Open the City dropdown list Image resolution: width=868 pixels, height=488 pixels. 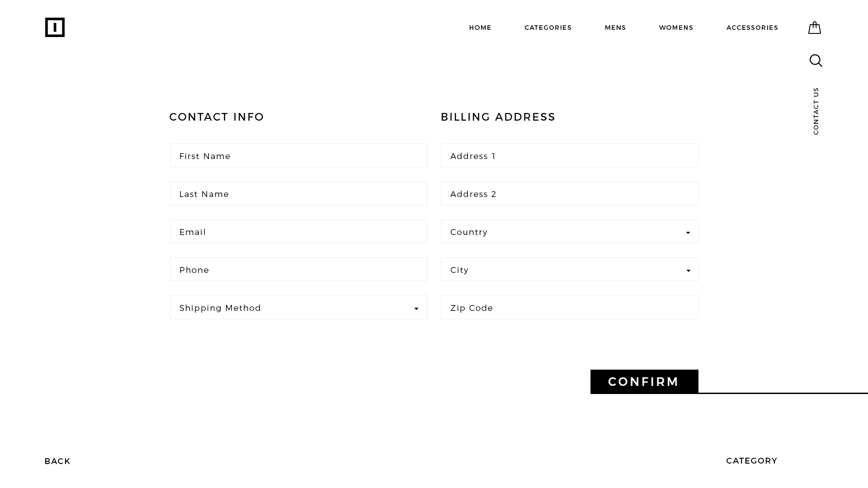pos(569,270)
